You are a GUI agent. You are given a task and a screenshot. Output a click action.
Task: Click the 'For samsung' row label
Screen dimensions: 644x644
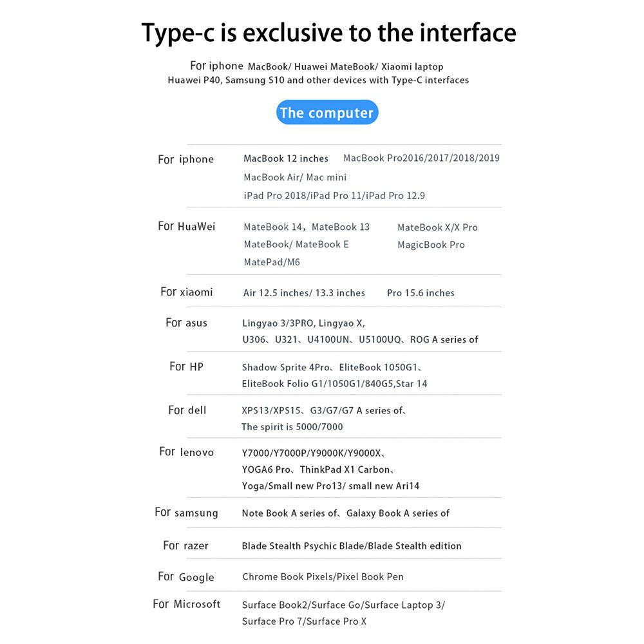tap(187, 513)
